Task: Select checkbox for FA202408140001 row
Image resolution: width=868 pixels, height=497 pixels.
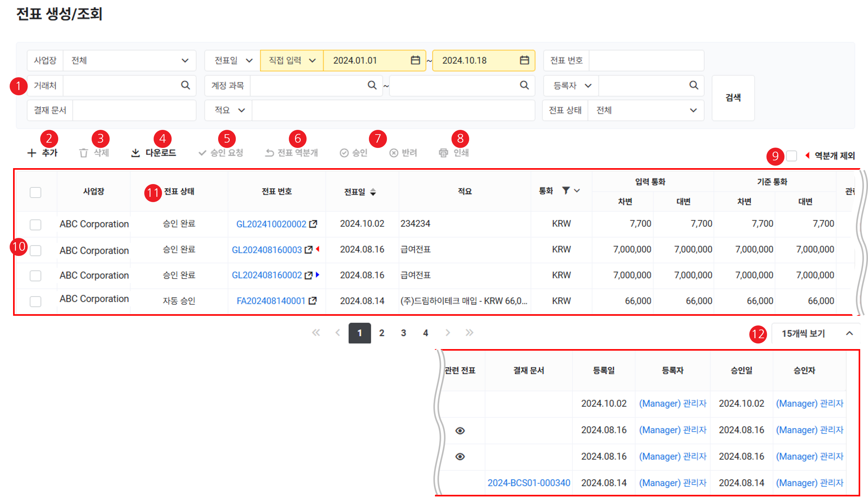Action: coord(36,301)
